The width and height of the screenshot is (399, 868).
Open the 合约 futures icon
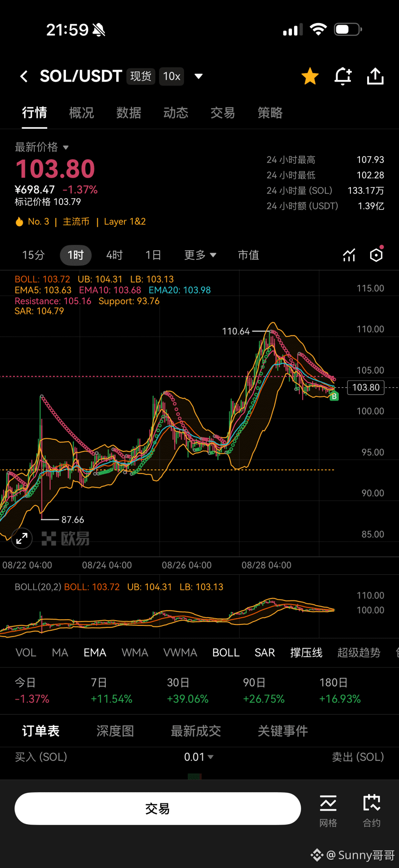point(372,811)
